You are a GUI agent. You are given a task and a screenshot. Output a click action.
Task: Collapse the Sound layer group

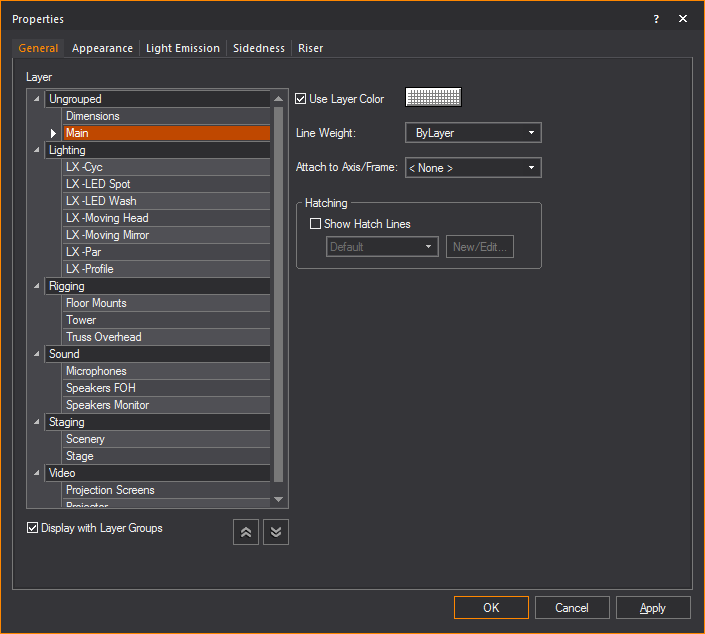click(x=37, y=354)
